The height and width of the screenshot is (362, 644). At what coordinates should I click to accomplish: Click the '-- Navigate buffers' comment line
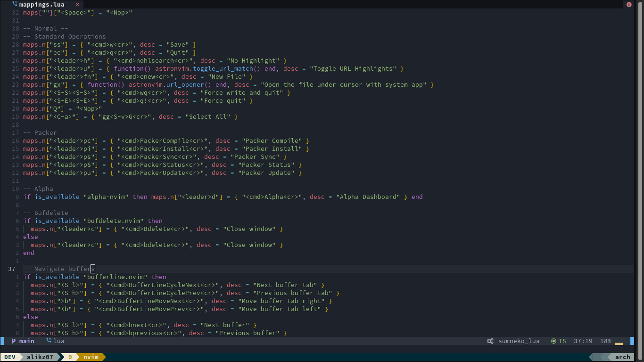[x=59, y=269]
